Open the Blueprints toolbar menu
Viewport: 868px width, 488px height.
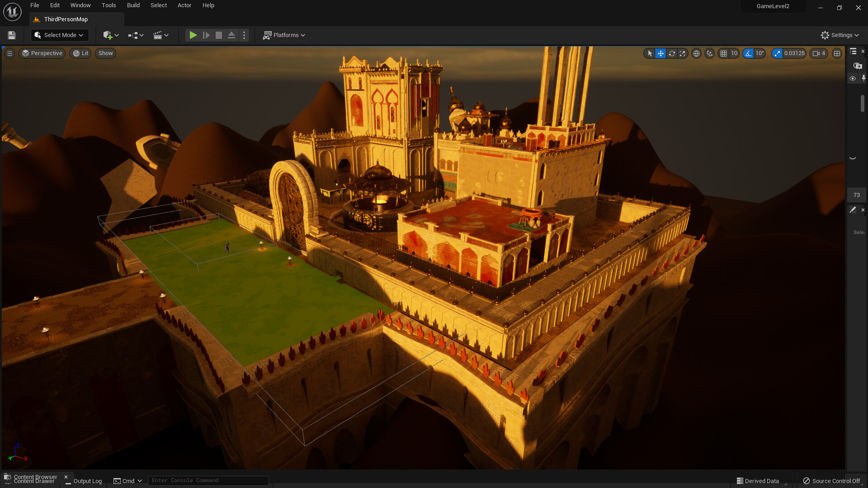pyautogui.click(x=135, y=35)
